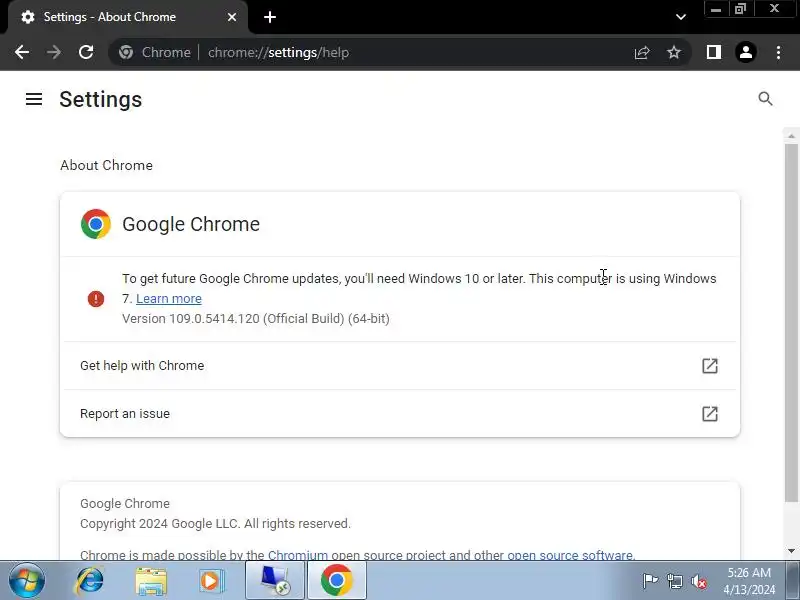Open Windows Explorer from taskbar
This screenshot has height=600, width=800.
tap(151, 581)
